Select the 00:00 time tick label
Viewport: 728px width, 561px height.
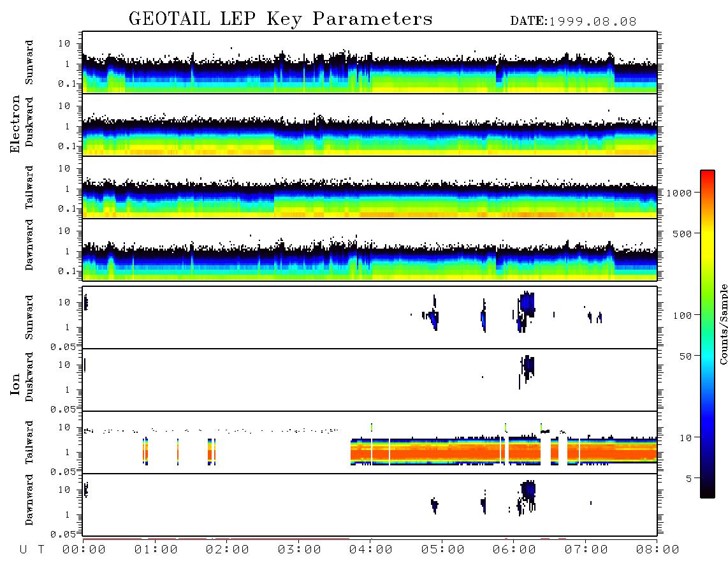[84, 550]
